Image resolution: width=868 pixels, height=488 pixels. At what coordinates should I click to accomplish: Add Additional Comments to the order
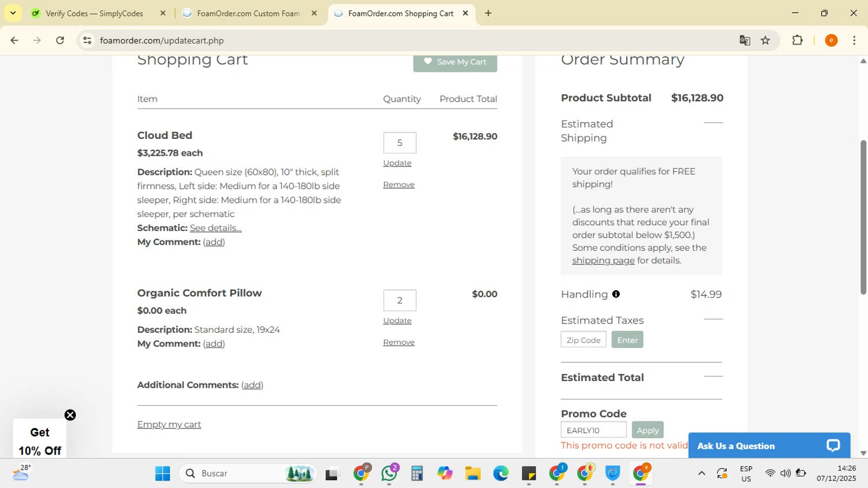coord(252,385)
